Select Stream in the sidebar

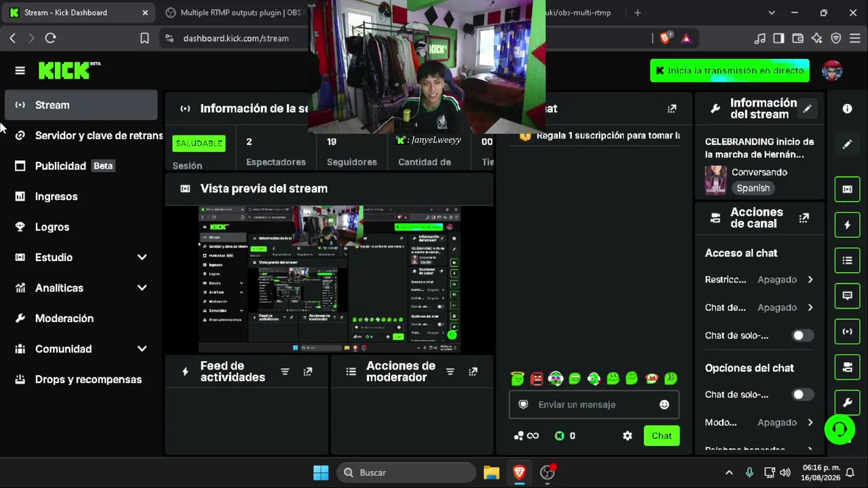tap(81, 105)
